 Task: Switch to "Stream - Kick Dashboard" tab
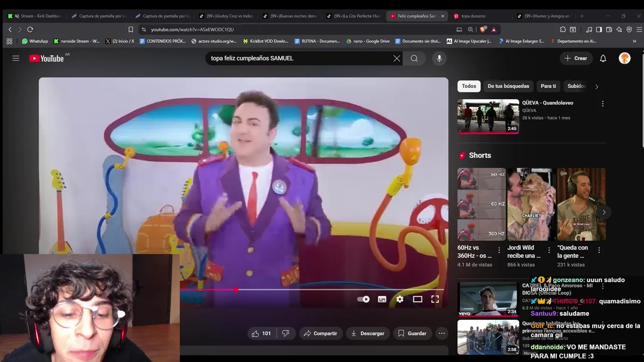coord(35,16)
